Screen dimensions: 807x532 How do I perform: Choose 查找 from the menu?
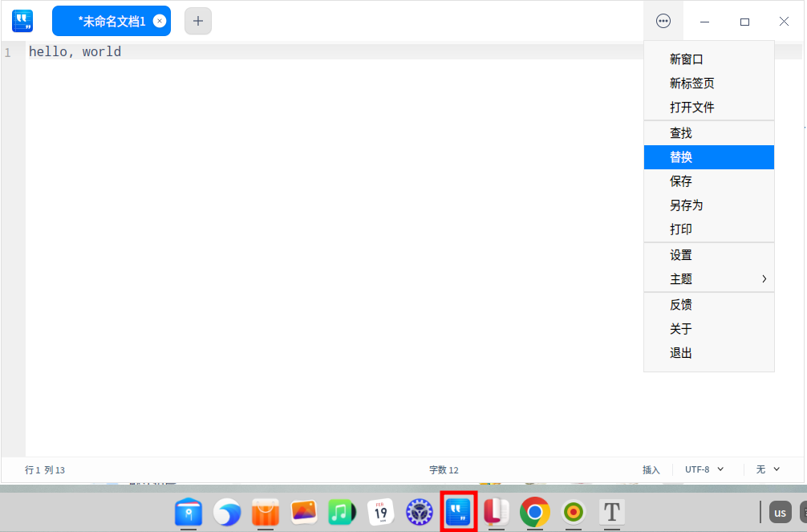708,133
